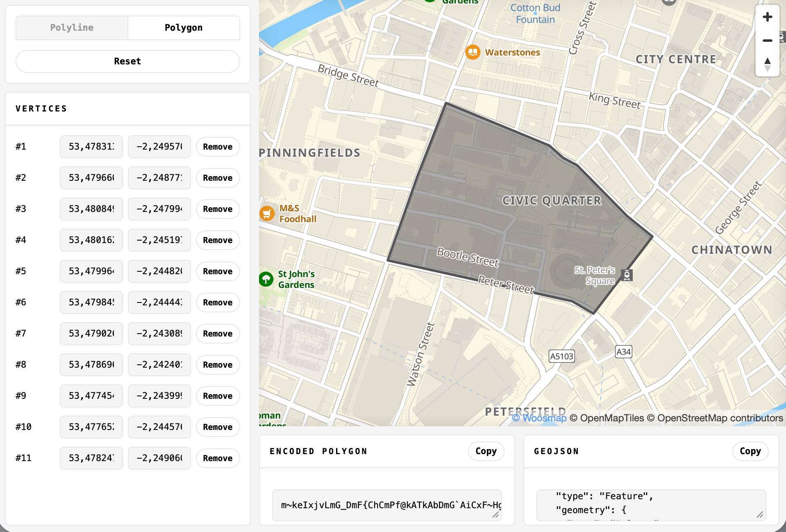Click inside the GeoJSON text area
This screenshot has width=786, height=532.
click(651, 505)
